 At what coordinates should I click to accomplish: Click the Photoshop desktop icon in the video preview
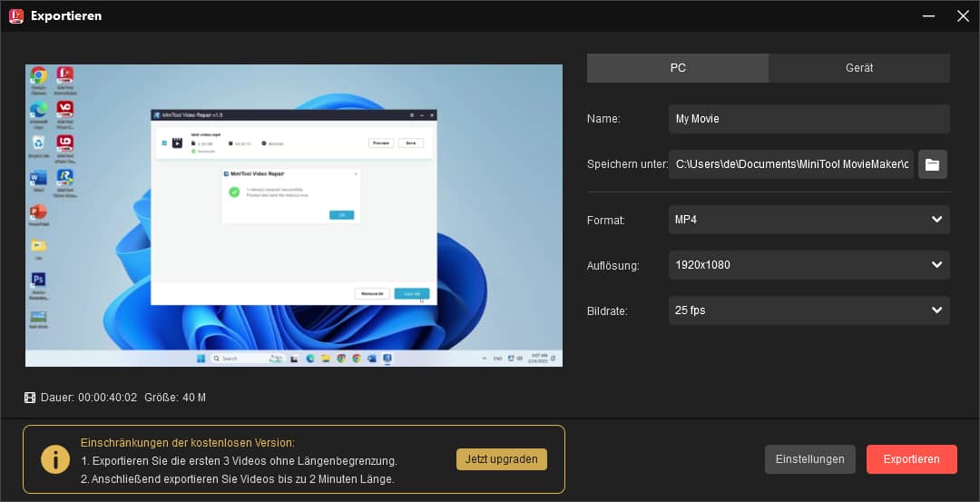tap(38, 280)
